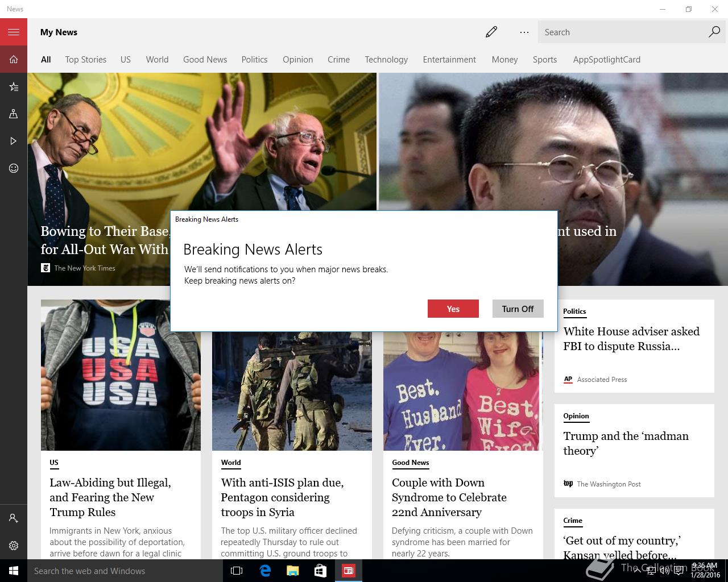728x582 pixels.
Task: Click the Politics label on side card
Action: pos(574,311)
